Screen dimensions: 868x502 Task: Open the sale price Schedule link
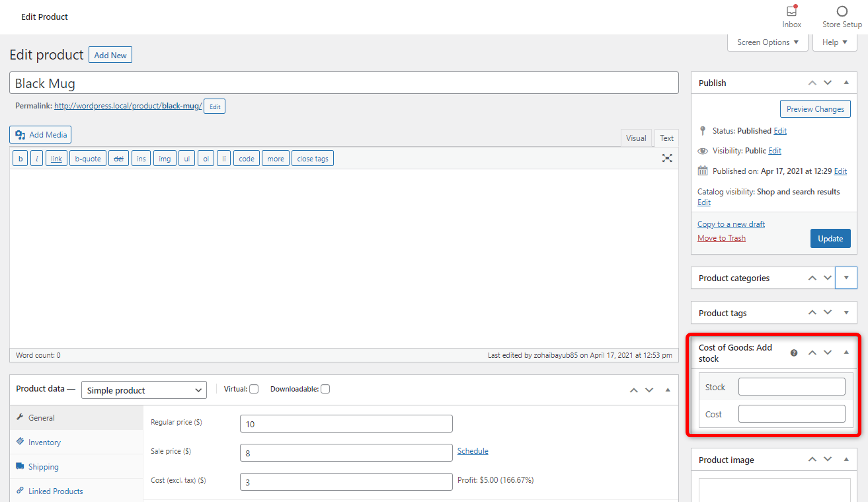pos(473,451)
